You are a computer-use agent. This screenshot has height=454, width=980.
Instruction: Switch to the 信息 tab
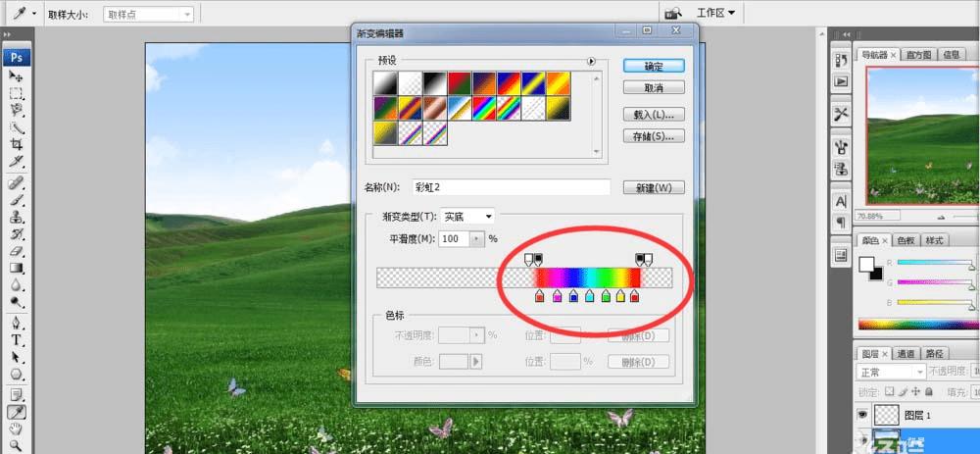[951, 55]
